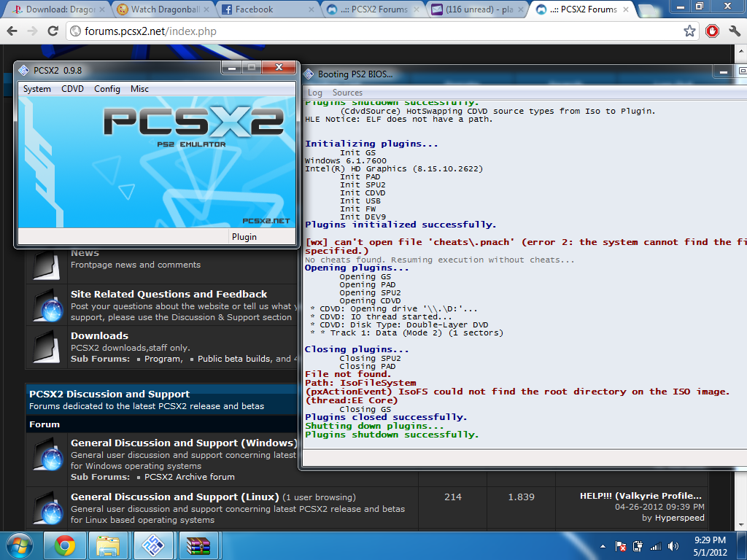Click the browser back arrow

[12, 31]
